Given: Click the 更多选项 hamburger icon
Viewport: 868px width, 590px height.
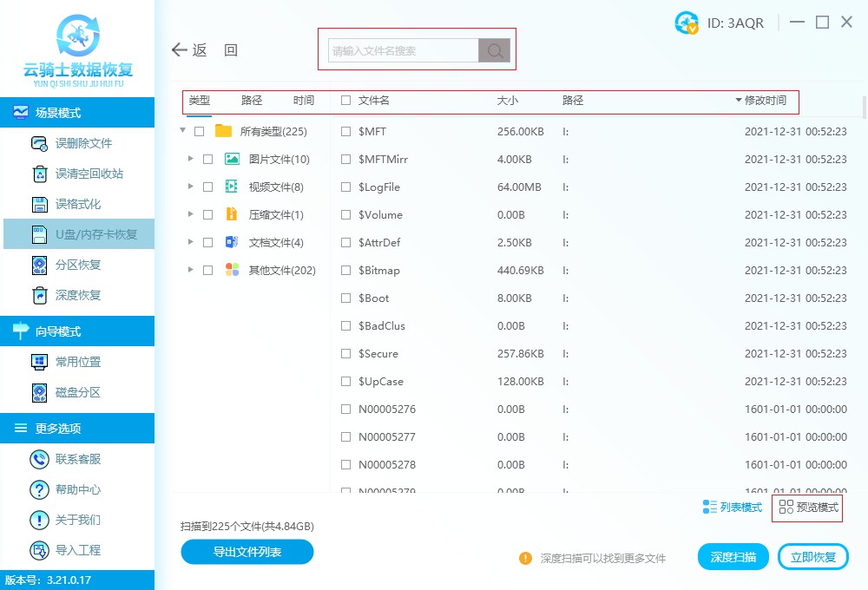Looking at the screenshot, I should coord(21,429).
